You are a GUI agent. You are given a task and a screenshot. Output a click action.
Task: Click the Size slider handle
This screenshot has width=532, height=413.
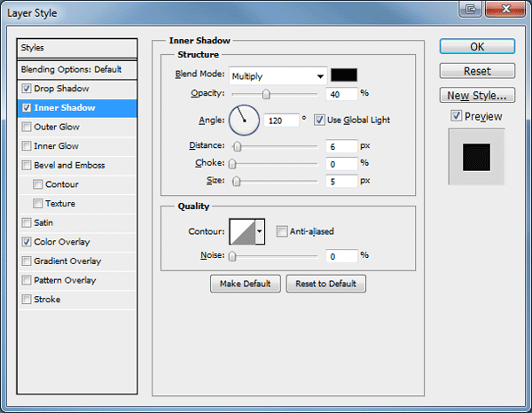tap(237, 182)
